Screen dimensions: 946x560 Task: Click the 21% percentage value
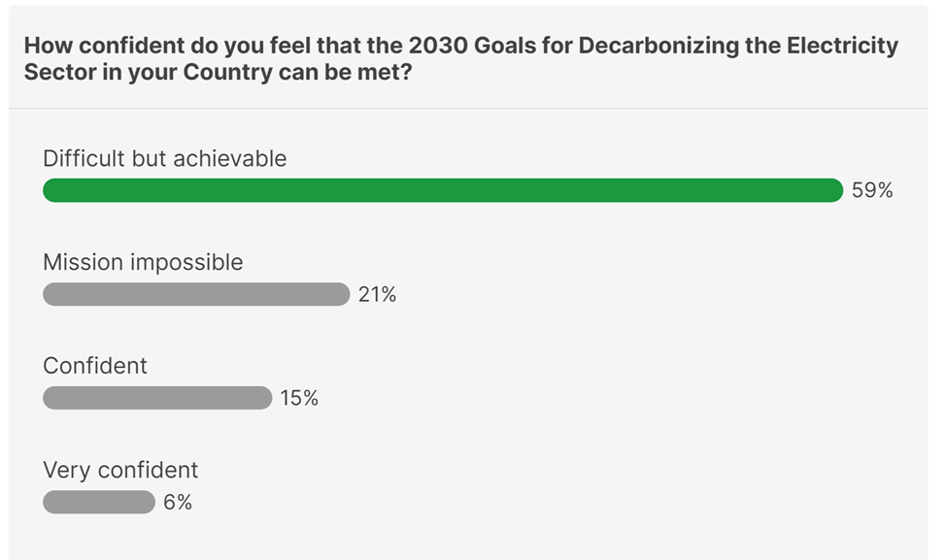point(377,295)
